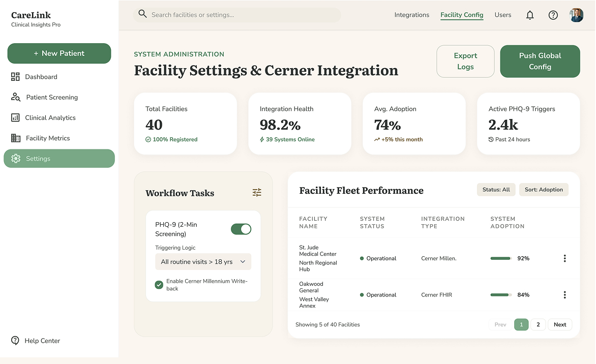Click the Help Center question icon
The height and width of the screenshot is (364, 596).
(x=15, y=341)
